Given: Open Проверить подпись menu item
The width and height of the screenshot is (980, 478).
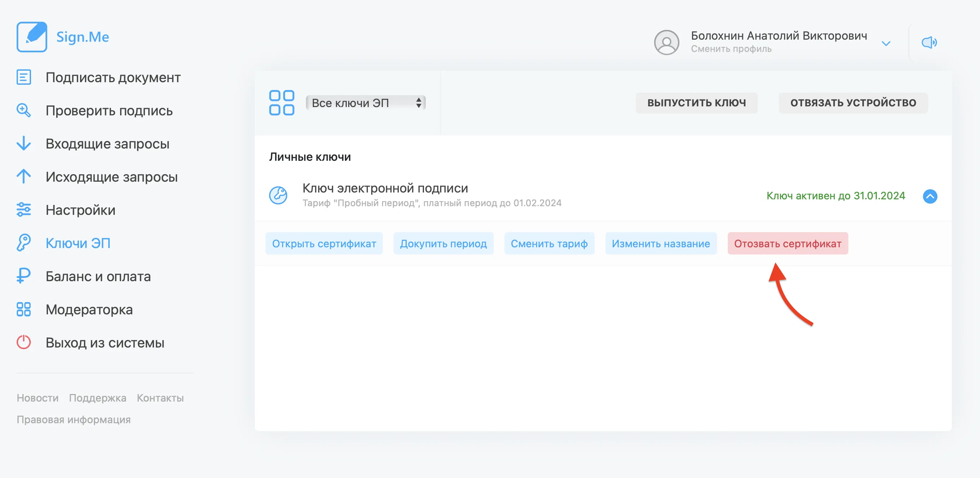Looking at the screenshot, I should pos(109,110).
